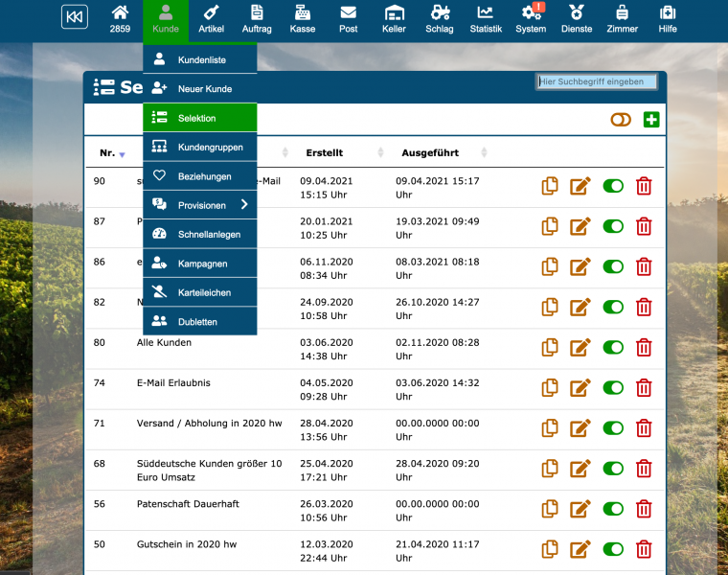The height and width of the screenshot is (575, 728).
Task: Click the Kasse register icon
Action: 303,19
